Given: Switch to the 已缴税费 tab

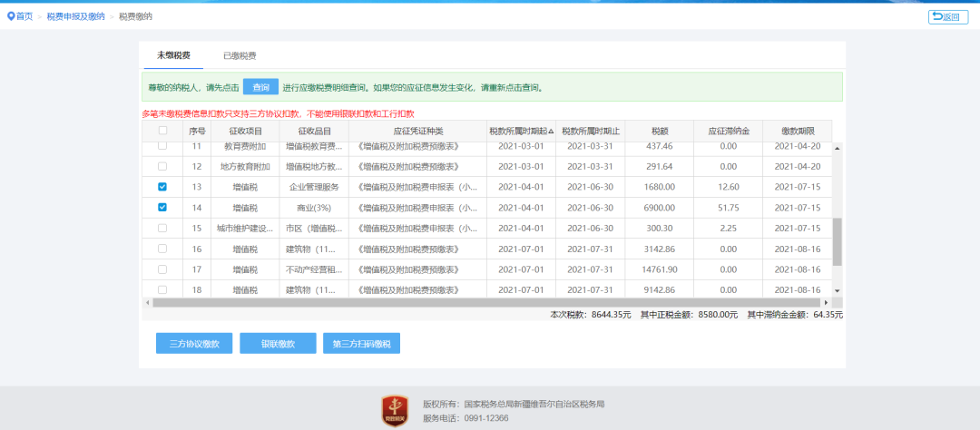Looking at the screenshot, I should tap(240, 56).
